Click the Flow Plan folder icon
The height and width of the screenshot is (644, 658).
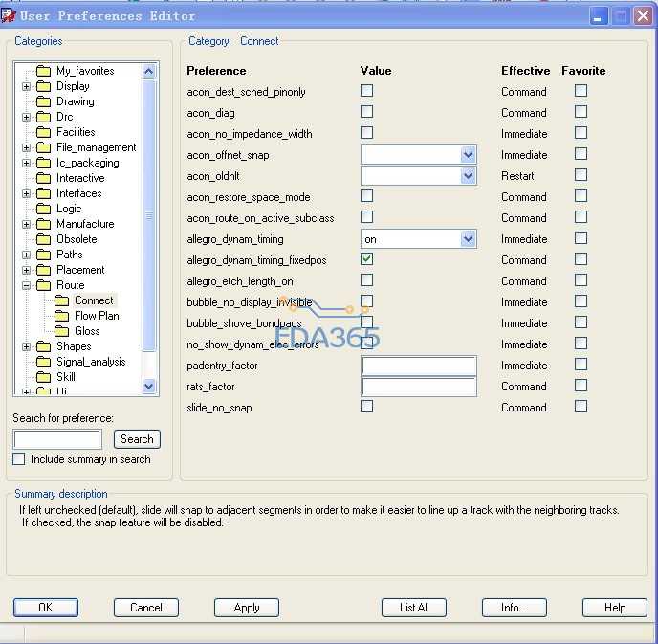point(61,316)
